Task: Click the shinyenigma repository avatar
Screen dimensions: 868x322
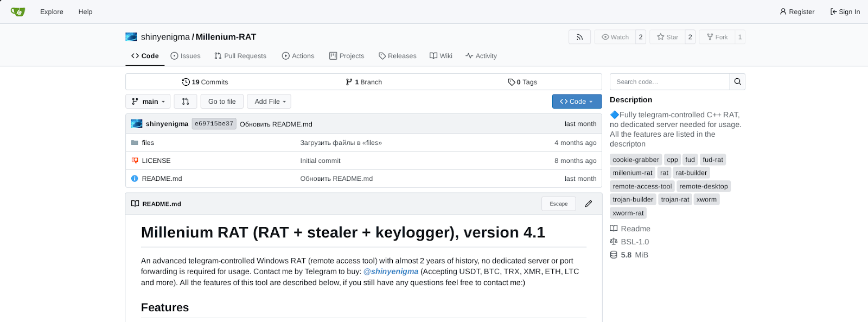Action: [131, 37]
